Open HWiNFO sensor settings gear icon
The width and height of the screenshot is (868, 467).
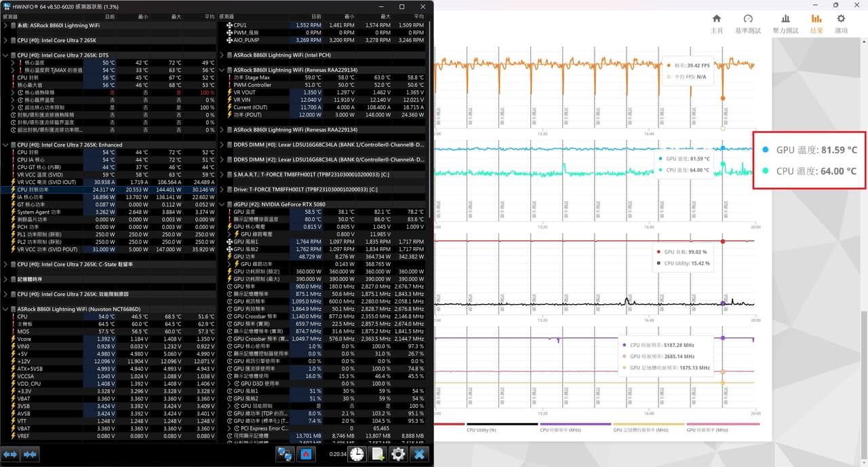[399, 454]
